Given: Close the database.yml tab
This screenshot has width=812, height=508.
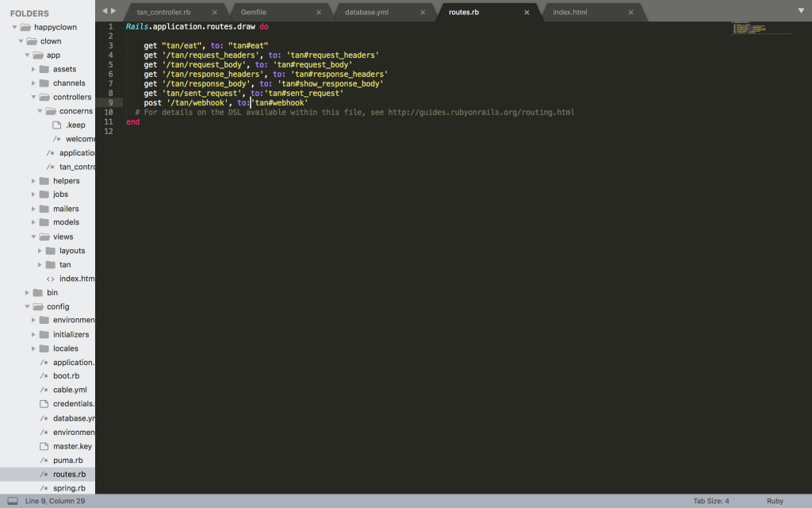Looking at the screenshot, I should coord(423,13).
